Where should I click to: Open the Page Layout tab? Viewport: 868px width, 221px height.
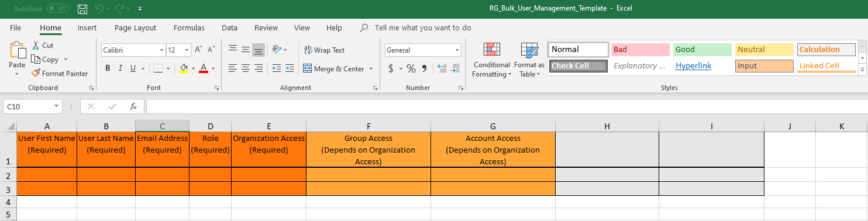135,27
